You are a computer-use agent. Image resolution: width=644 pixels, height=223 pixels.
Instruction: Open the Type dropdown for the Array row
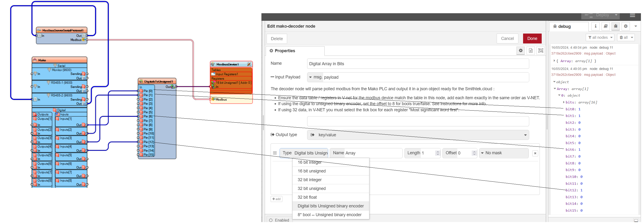point(304,153)
